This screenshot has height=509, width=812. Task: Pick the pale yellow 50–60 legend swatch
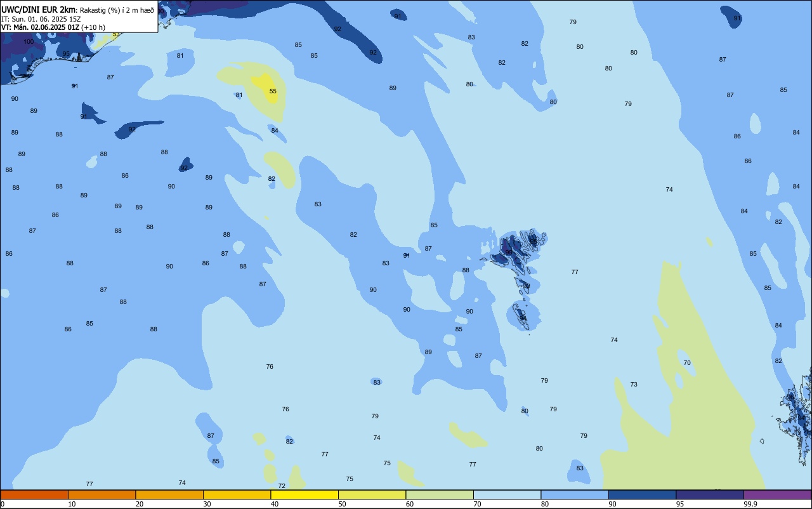pos(372,494)
